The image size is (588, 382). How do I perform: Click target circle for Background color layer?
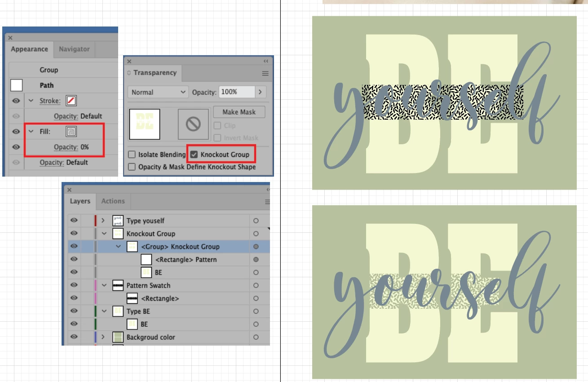click(x=256, y=337)
